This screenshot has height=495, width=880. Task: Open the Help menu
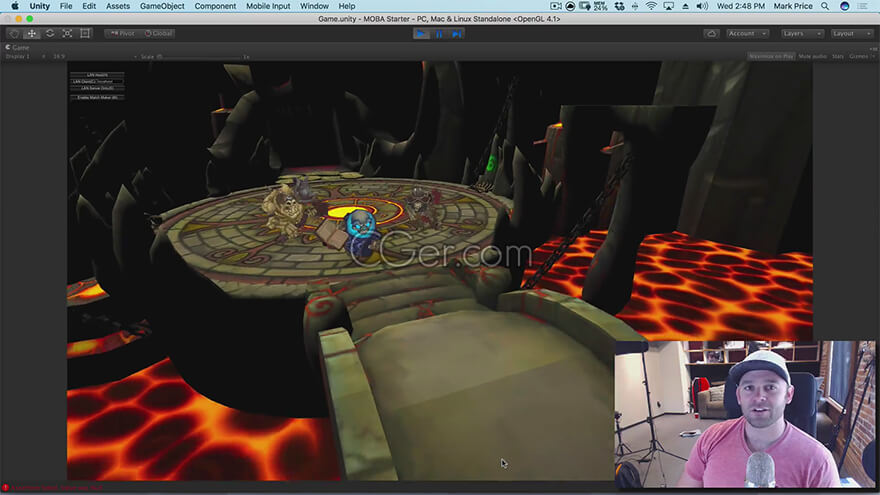[x=346, y=6]
